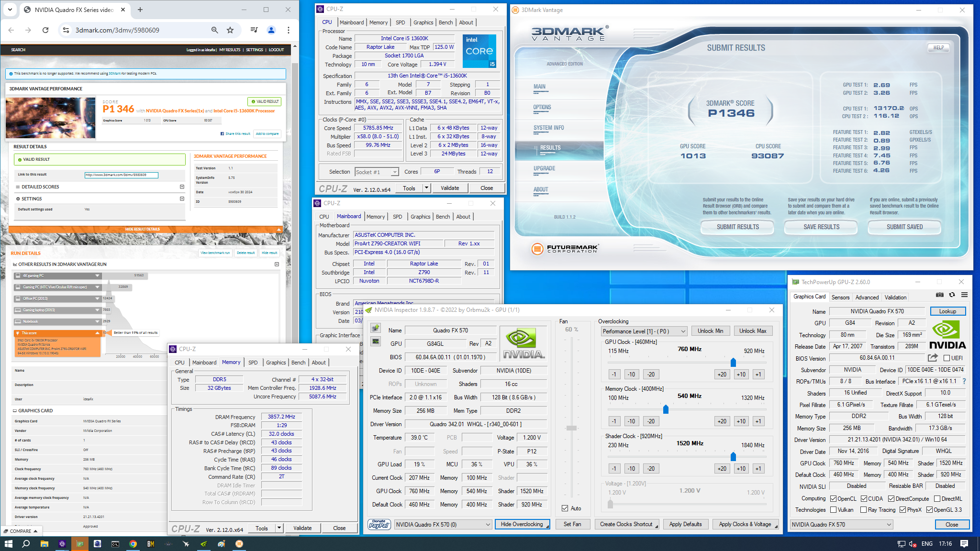This screenshot has width=980, height=551.
Task: Expand the 4K gaming PC result row
Action: [x=58, y=275]
